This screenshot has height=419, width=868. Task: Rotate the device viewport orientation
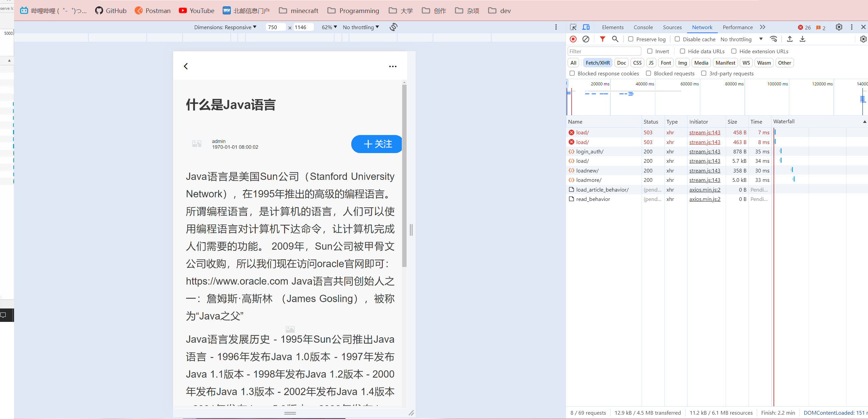(393, 27)
